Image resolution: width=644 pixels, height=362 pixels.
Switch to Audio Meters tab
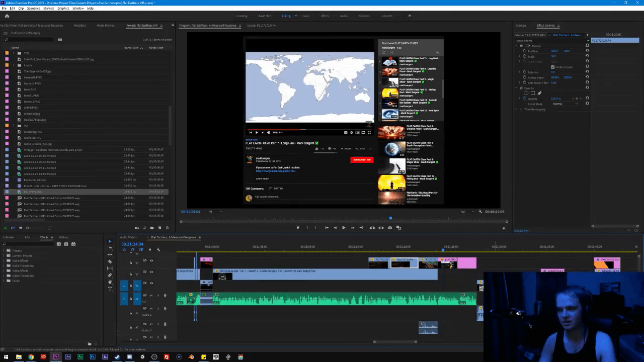(128, 237)
